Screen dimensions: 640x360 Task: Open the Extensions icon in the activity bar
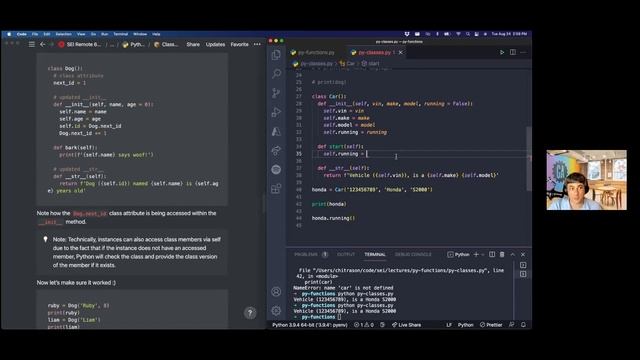[x=276, y=189]
